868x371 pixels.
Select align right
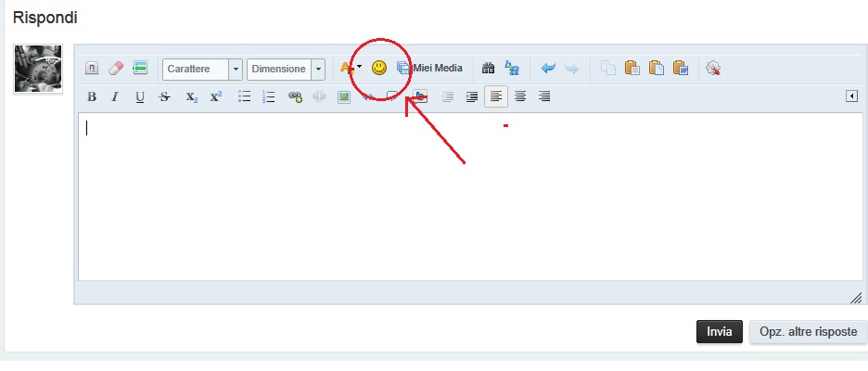(x=544, y=96)
